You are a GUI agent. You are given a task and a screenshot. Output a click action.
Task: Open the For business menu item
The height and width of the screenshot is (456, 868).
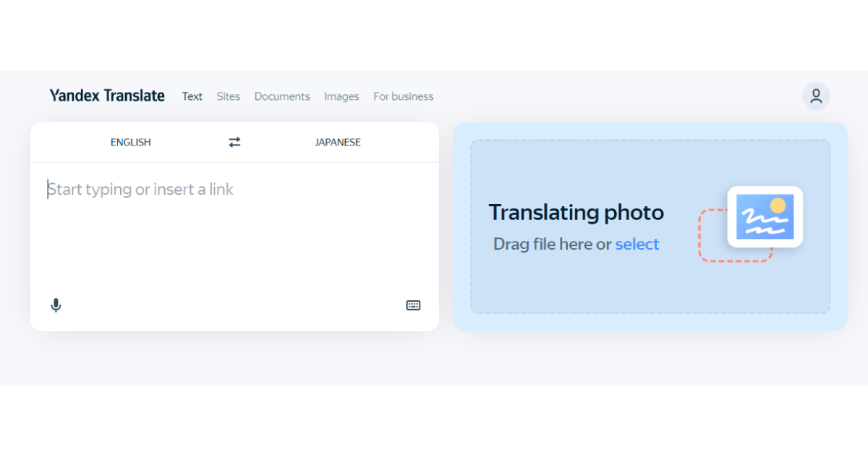point(403,96)
